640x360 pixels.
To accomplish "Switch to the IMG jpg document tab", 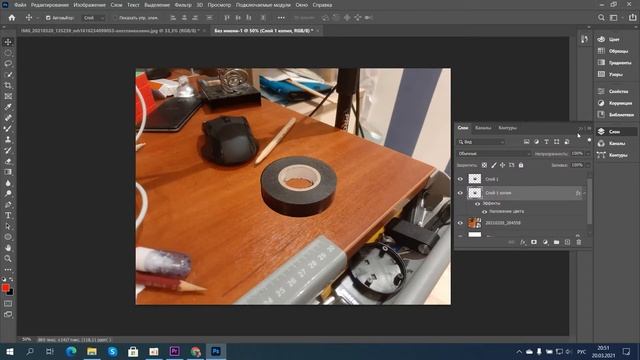I will coord(111,31).
